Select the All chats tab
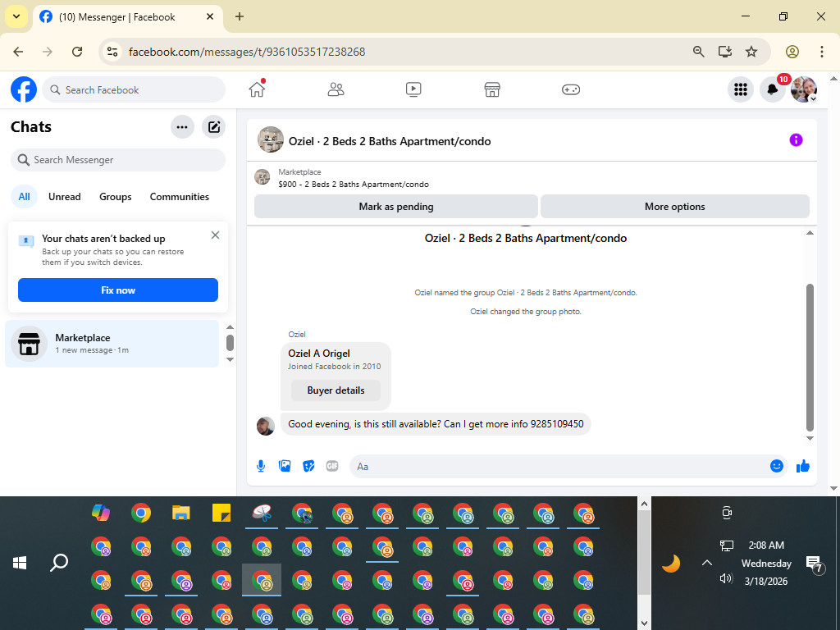Screen dimensions: 840x630 tap(24, 197)
